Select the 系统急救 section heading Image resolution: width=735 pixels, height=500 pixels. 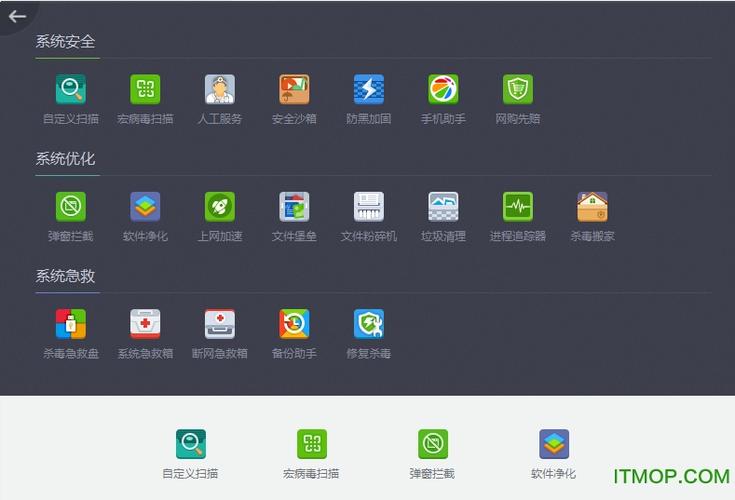pyautogui.click(x=66, y=276)
